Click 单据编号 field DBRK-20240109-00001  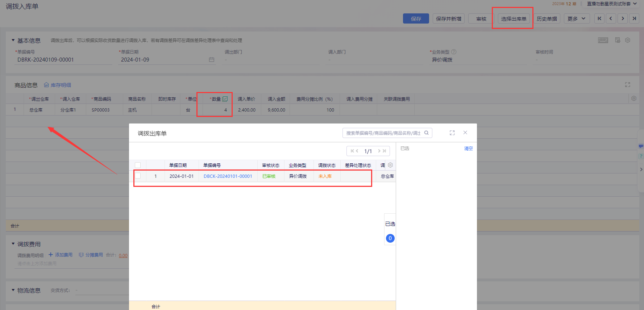click(x=64, y=59)
